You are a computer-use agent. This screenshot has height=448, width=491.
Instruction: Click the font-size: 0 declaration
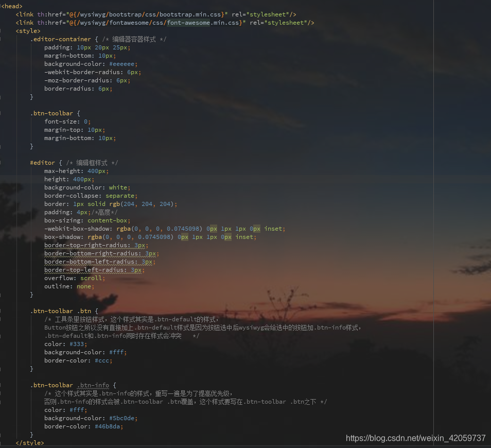click(67, 122)
